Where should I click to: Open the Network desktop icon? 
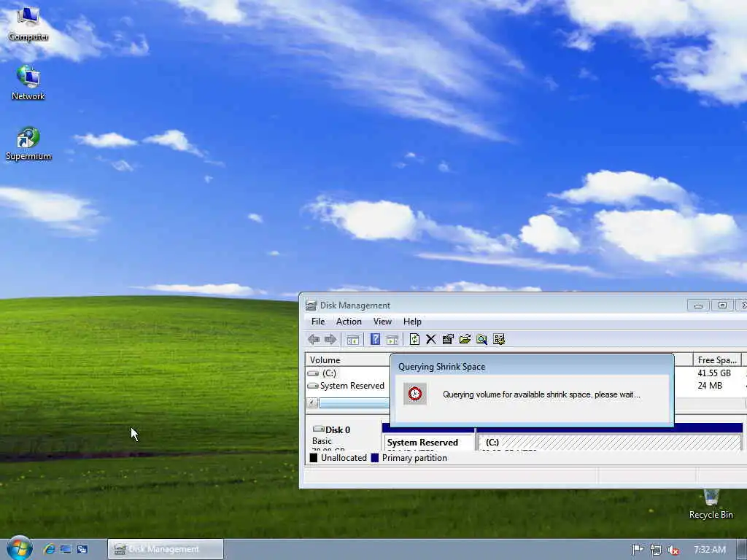coord(28,83)
